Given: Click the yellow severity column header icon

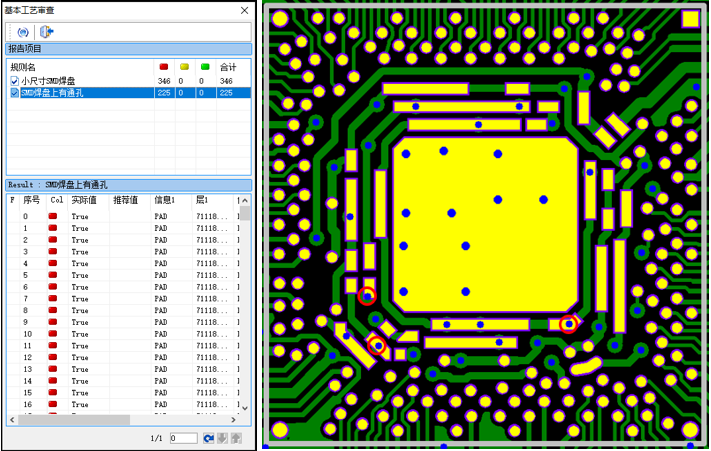Looking at the screenshot, I should [x=185, y=67].
